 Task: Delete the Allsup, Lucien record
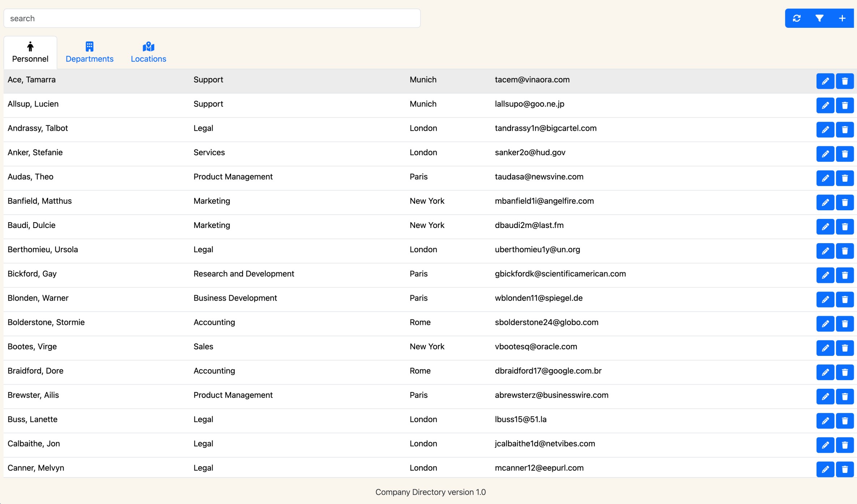pos(845,105)
